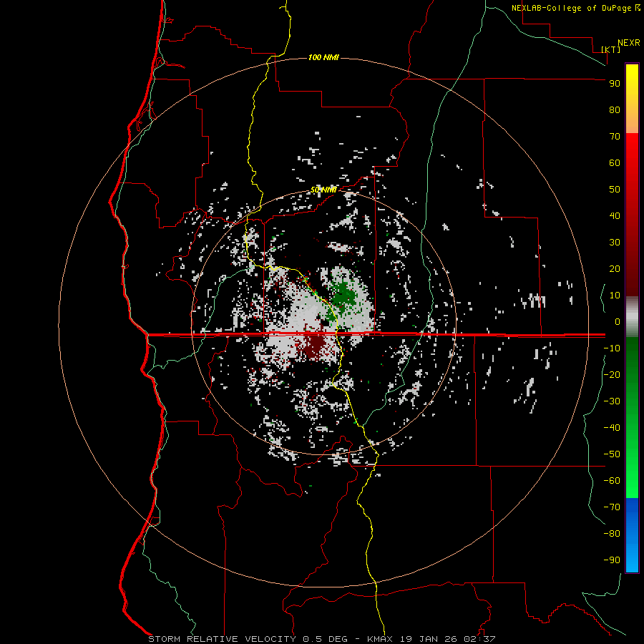644x644 pixels.
Task: Click the "80" value on the velocity scale
Action: pos(615,109)
